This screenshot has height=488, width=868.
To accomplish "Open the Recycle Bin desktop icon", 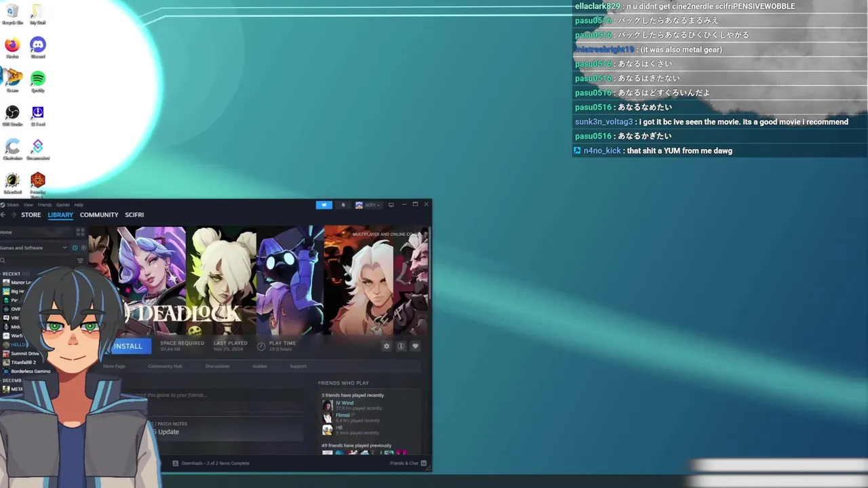I will click(x=12, y=14).
